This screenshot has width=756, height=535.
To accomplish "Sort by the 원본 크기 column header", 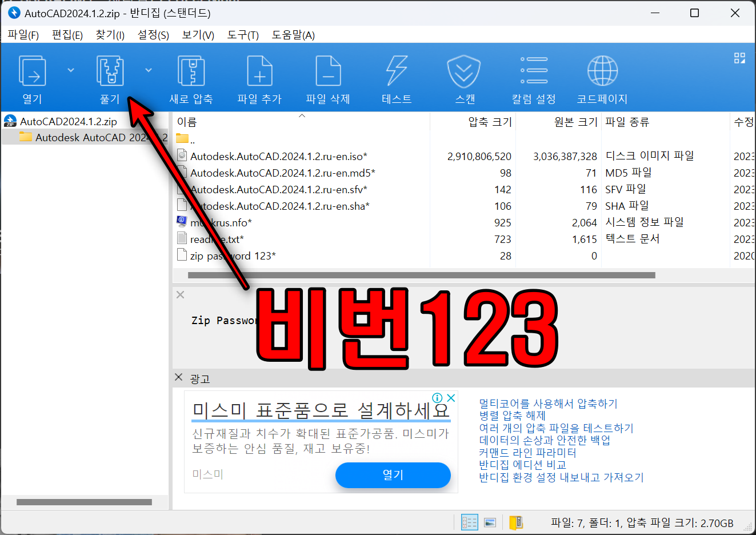I will [575, 122].
